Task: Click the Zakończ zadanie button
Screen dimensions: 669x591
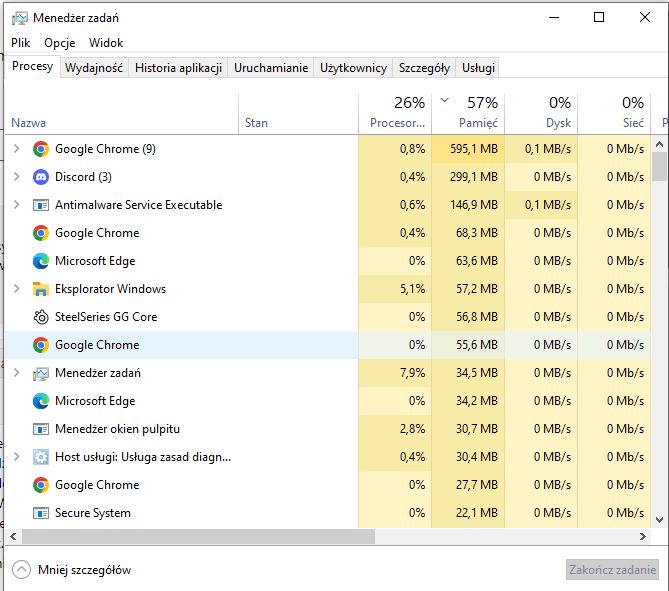Action: coord(612,570)
